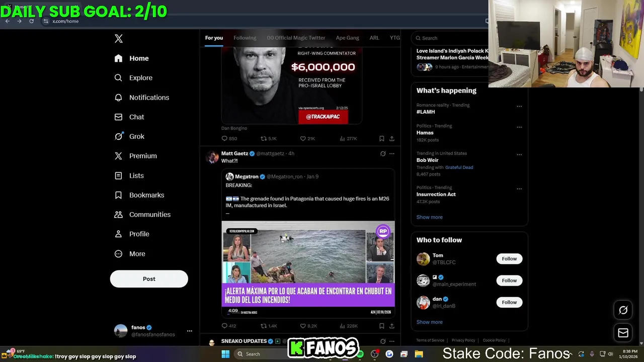Open options for Insurrection Act trend
The width and height of the screenshot is (644, 362).
pos(519,189)
